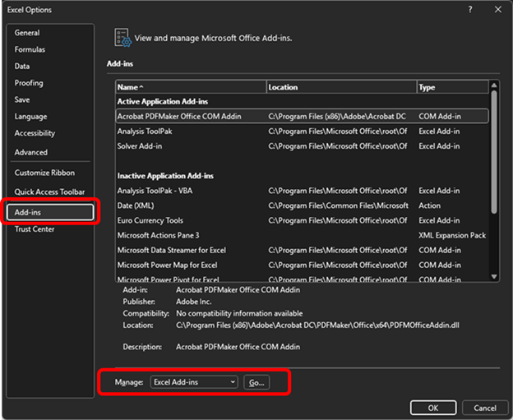The image size is (513, 420).
Task: Select the Date (XML) add-in
Action: pos(302,205)
